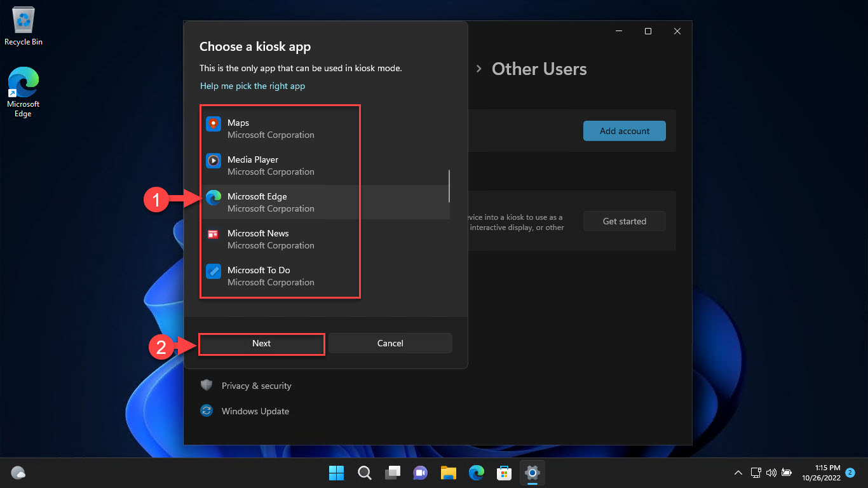Pick the Microsoft News app icon
Screen dimensions: 868x488
[x=214, y=234]
